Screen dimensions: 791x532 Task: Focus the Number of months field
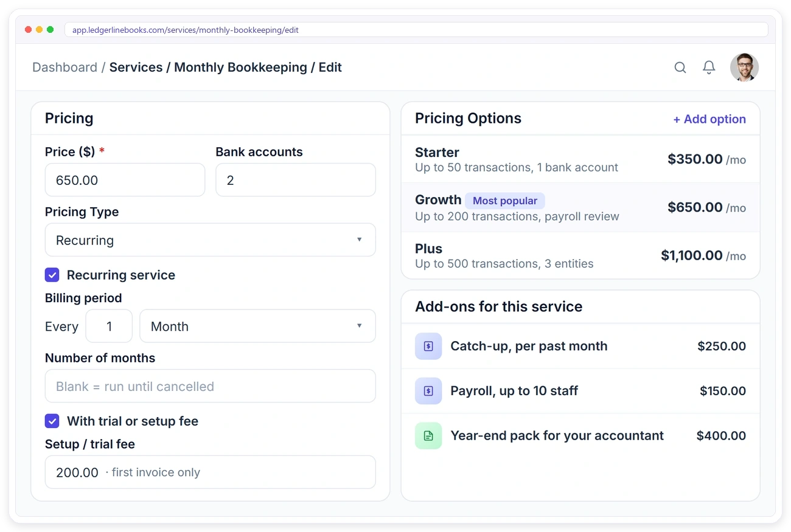click(x=211, y=386)
